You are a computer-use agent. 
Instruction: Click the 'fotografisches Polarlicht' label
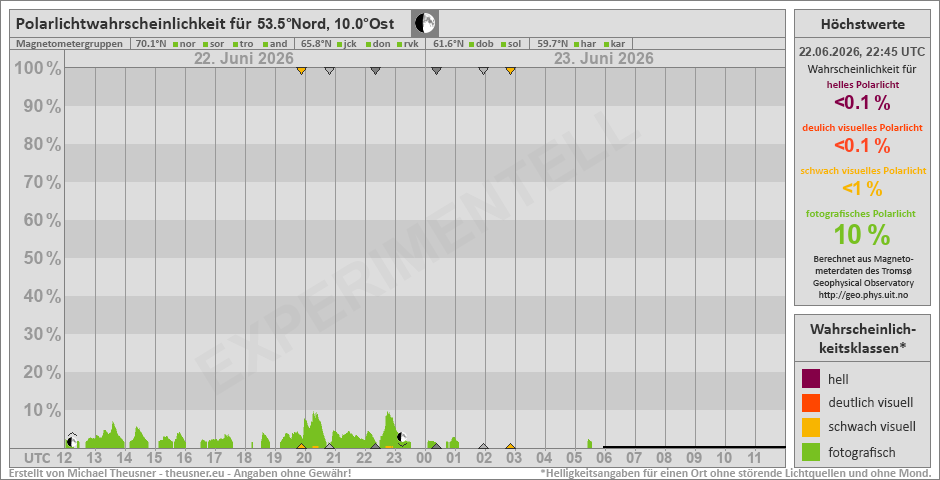click(863, 213)
